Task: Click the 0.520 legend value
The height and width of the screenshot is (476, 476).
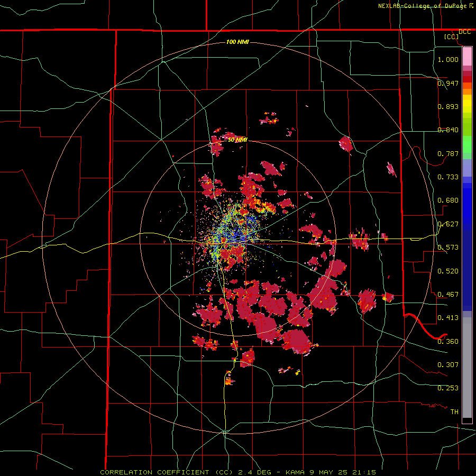Action: coord(448,271)
